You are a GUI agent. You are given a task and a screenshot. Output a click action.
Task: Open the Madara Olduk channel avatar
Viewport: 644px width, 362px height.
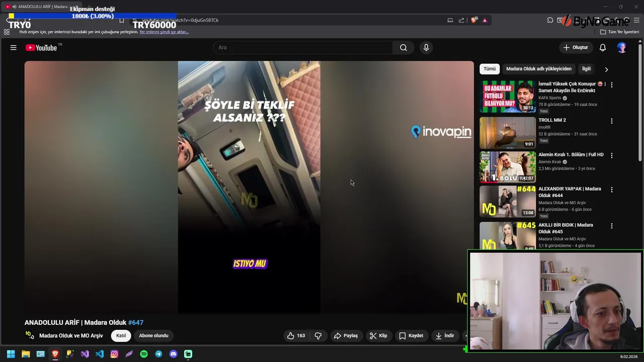point(30,335)
